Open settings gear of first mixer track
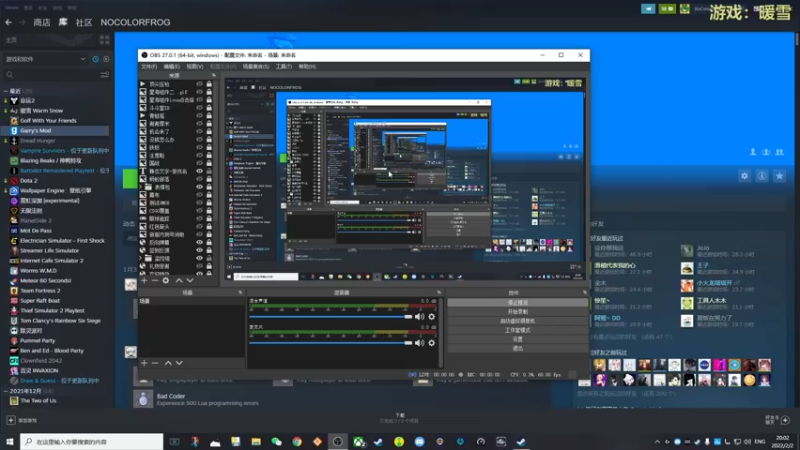The width and height of the screenshot is (800, 450). [432, 317]
